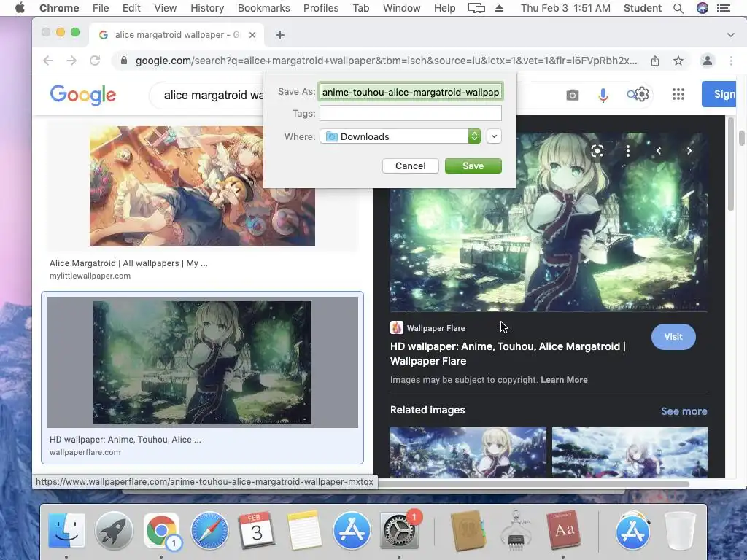
Task: Bookmark this tab with the star icon
Action: 678,61
